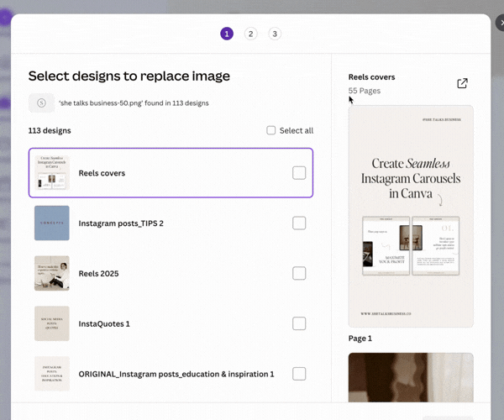Click the image file icon beside filename
This screenshot has height=420, width=504.
tap(41, 102)
